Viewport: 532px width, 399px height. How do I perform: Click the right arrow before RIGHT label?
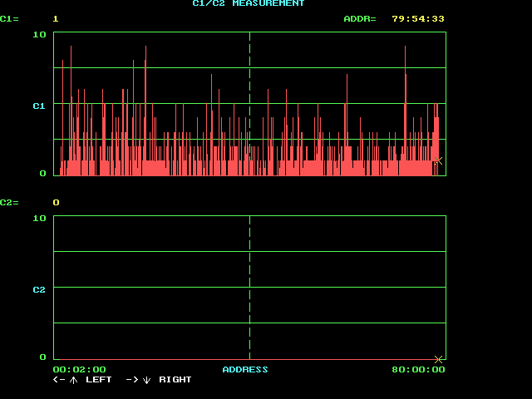click(x=132, y=380)
